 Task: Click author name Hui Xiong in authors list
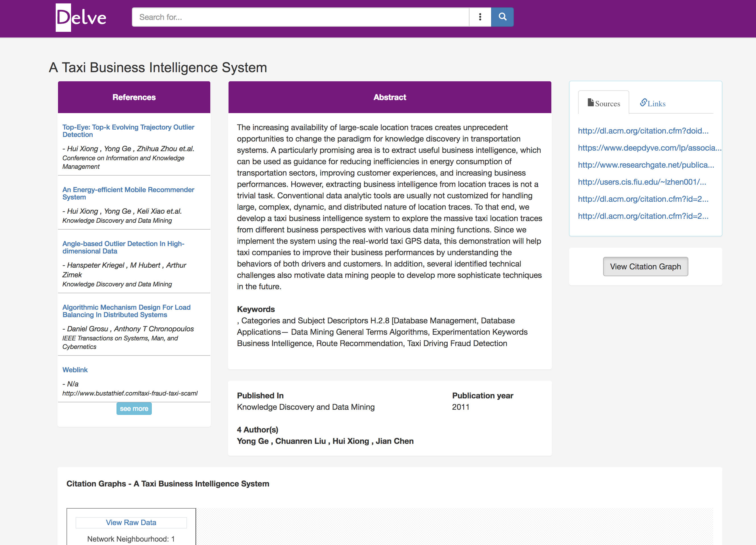pyautogui.click(x=351, y=441)
